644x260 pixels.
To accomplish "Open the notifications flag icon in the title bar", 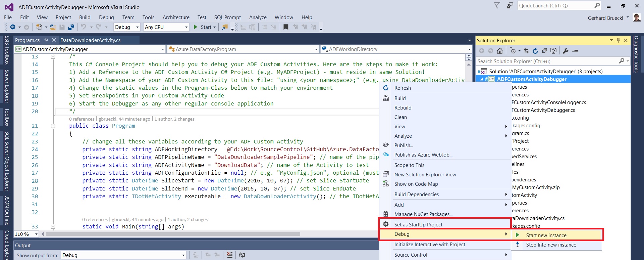I will click(x=497, y=5).
